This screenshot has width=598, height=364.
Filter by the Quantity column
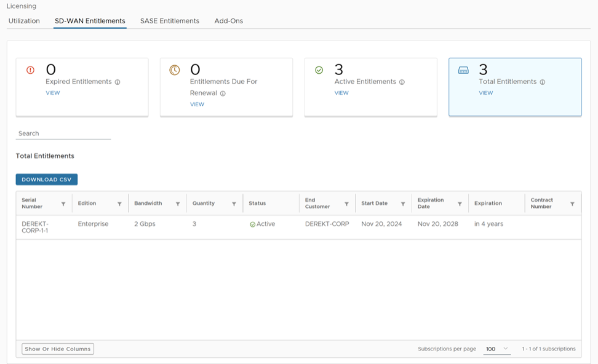pos(234,204)
